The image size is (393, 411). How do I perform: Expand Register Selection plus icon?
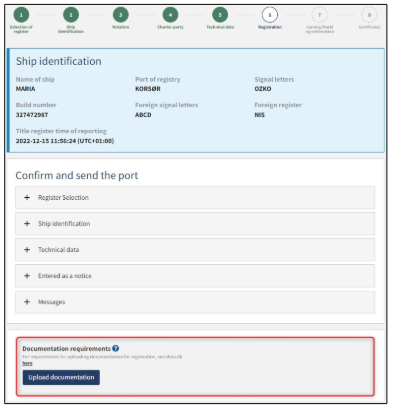(27, 197)
